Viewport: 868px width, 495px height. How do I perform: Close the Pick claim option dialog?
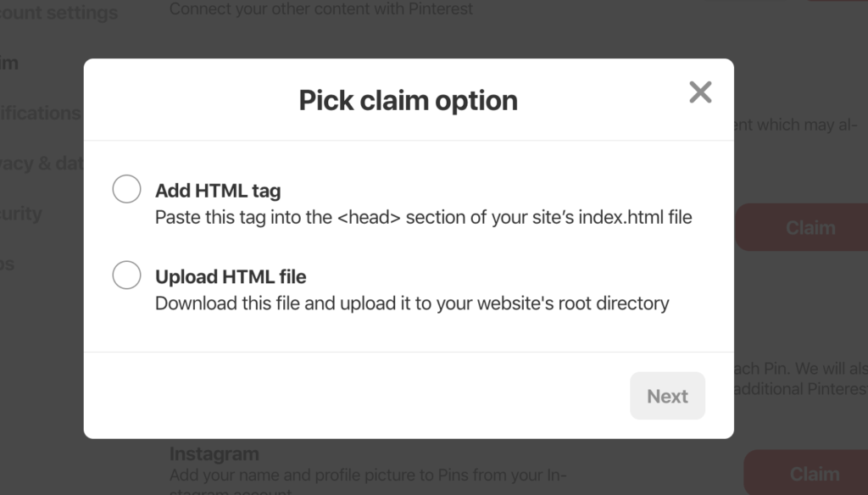(700, 92)
